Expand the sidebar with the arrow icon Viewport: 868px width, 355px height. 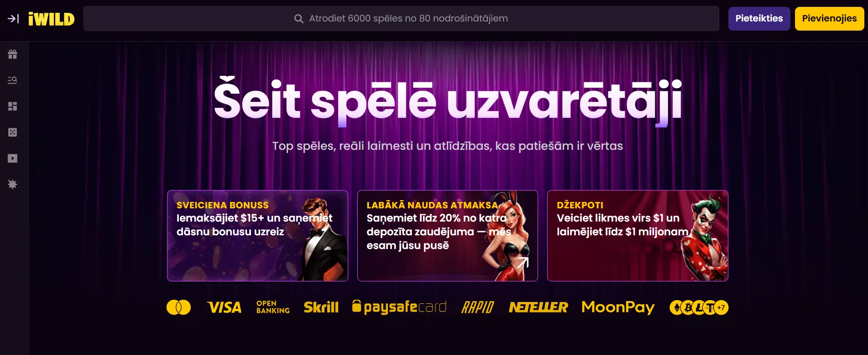point(13,19)
